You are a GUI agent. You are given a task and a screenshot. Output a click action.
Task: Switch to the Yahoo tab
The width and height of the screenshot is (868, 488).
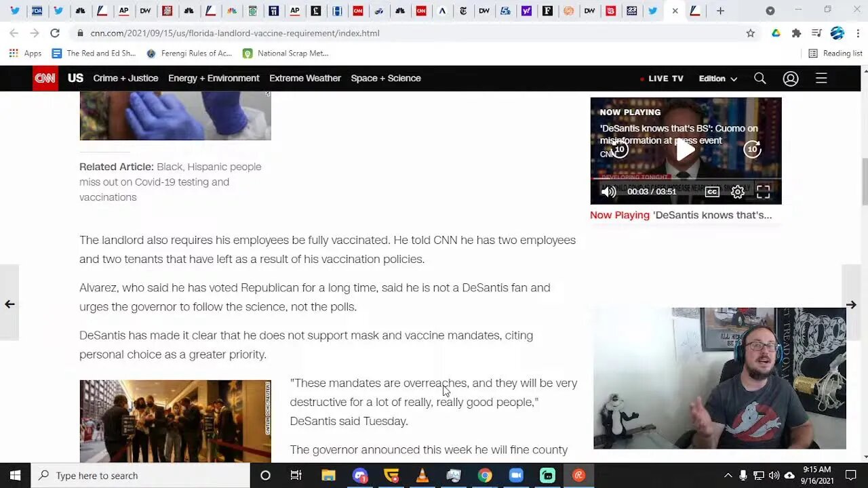coord(527,11)
